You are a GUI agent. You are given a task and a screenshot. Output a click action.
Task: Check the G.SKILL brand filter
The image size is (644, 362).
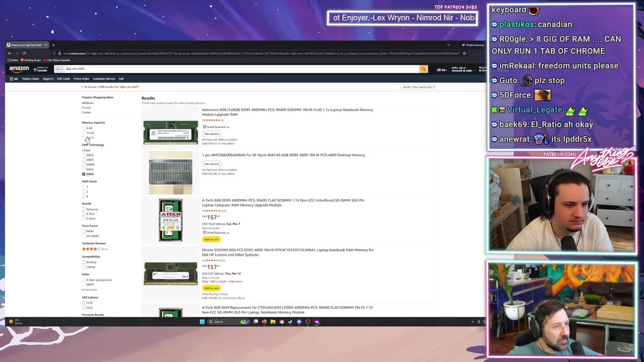point(84,219)
